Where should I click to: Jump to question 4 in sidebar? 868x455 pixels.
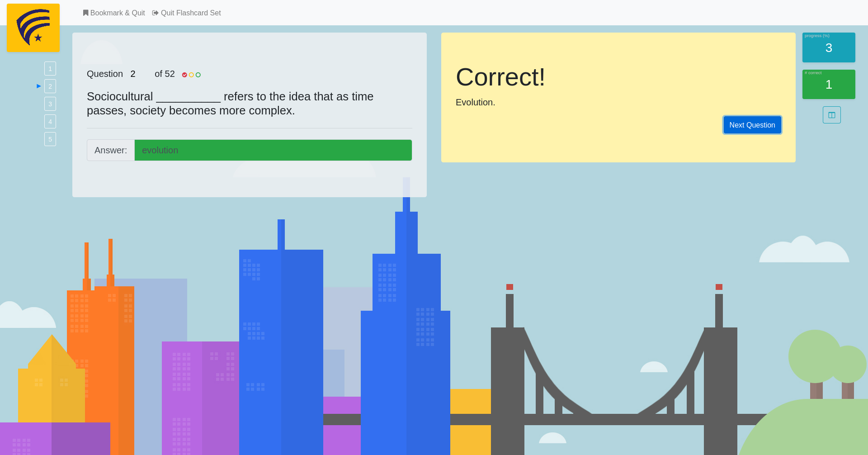tap(50, 122)
